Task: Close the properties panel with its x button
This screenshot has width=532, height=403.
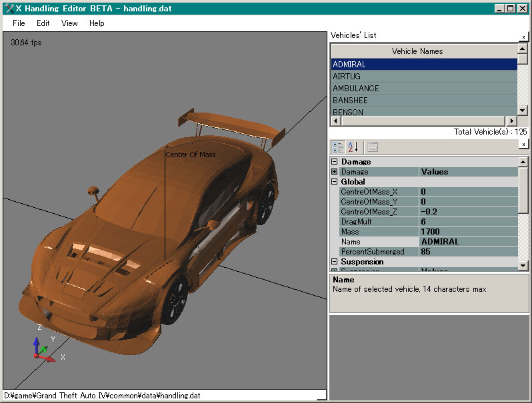Action: coord(523,144)
